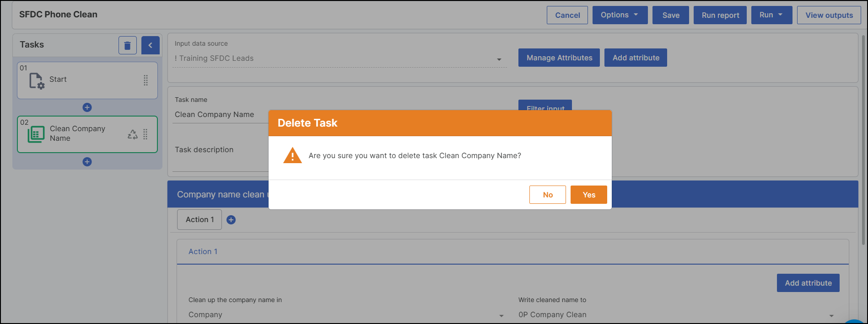Viewport: 868px width, 324px height.
Task: Click the 'SFDC Phone Clean' title
Action: pyautogui.click(x=58, y=15)
